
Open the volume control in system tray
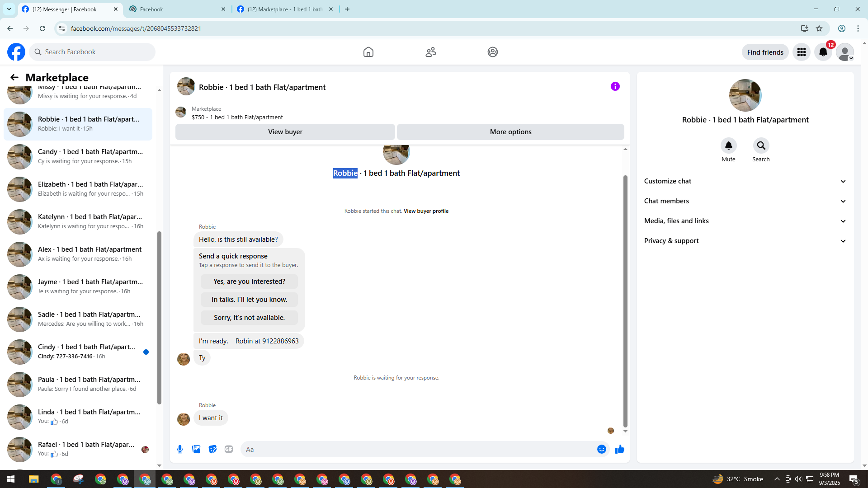pyautogui.click(x=798, y=479)
